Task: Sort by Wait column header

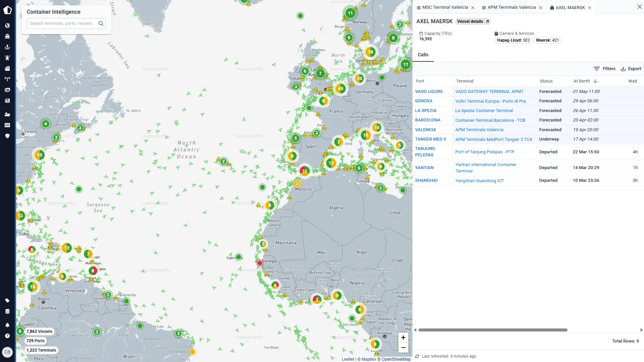Action: pyautogui.click(x=633, y=81)
